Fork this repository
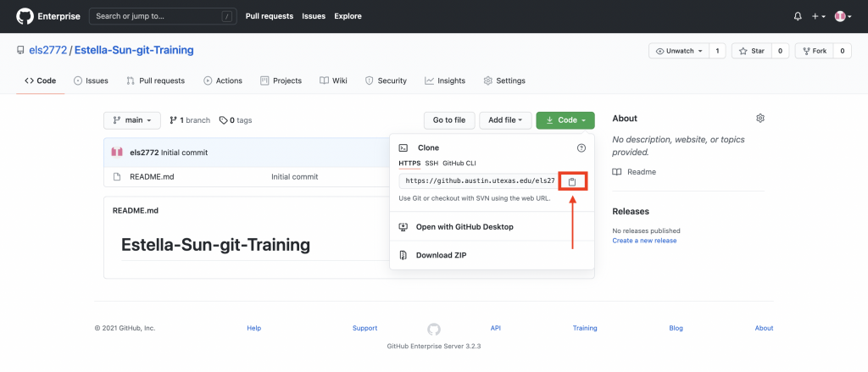Viewport: 868px width, 372px height. click(x=814, y=51)
